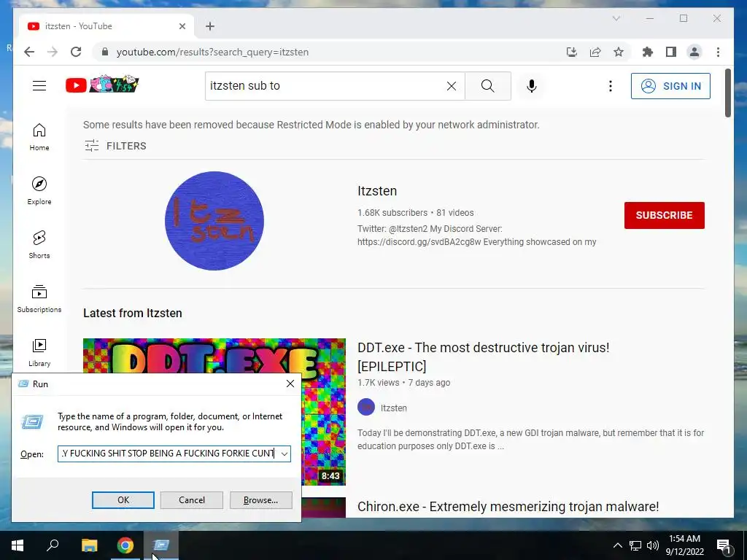The width and height of the screenshot is (747, 560).
Task: Open the Chrome extensions puzzle icon
Action: (x=648, y=52)
